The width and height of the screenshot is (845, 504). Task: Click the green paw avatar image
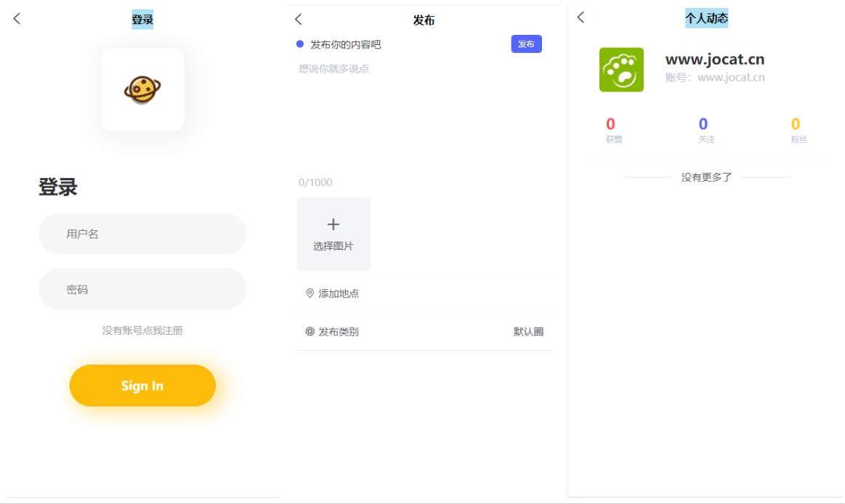pos(621,70)
